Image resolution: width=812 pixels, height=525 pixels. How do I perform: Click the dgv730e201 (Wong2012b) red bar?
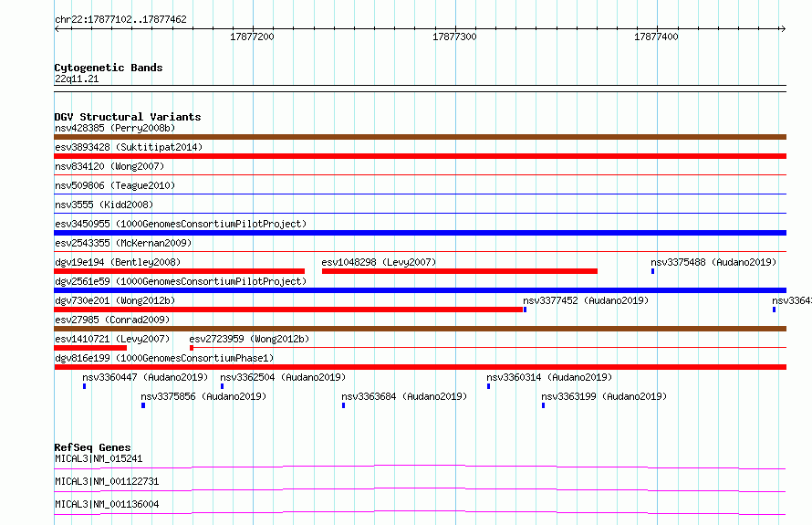tap(288, 310)
